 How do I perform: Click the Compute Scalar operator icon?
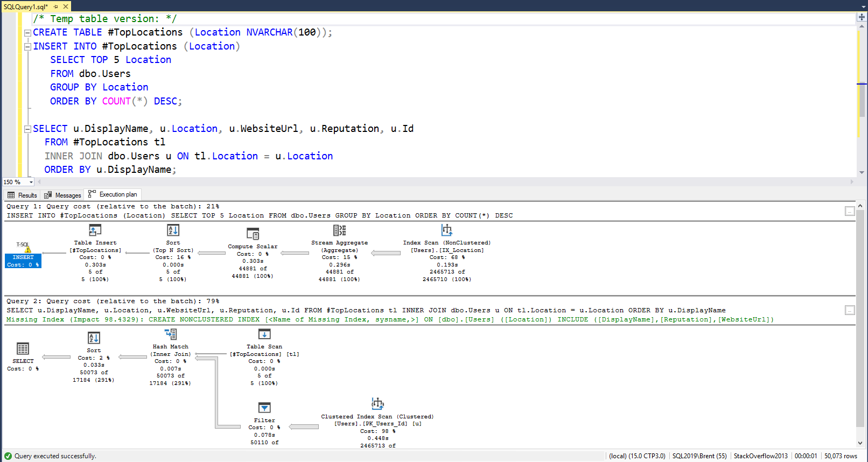253,234
